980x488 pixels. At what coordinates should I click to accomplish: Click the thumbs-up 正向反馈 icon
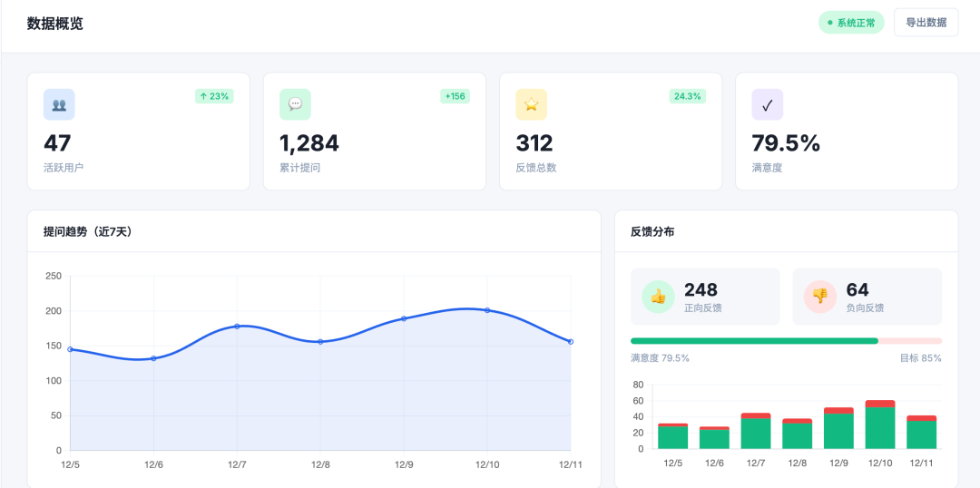click(658, 297)
